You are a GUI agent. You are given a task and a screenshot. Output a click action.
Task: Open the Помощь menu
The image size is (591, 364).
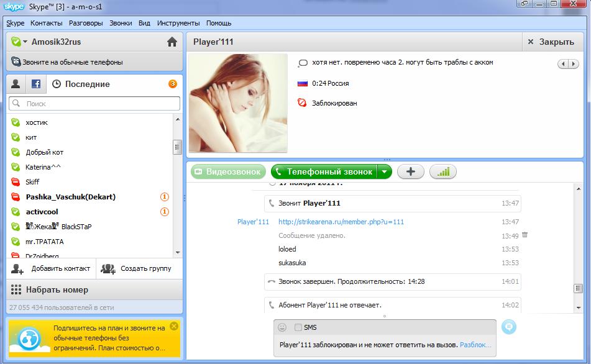pyautogui.click(x=219, y=23)
